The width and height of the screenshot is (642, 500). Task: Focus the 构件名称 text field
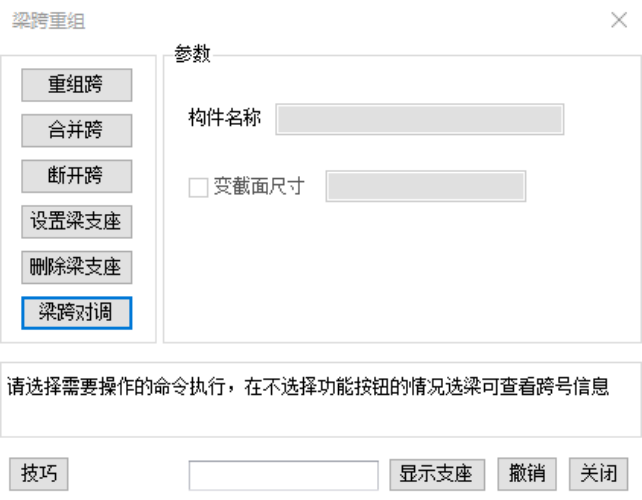tap(420, 119)
